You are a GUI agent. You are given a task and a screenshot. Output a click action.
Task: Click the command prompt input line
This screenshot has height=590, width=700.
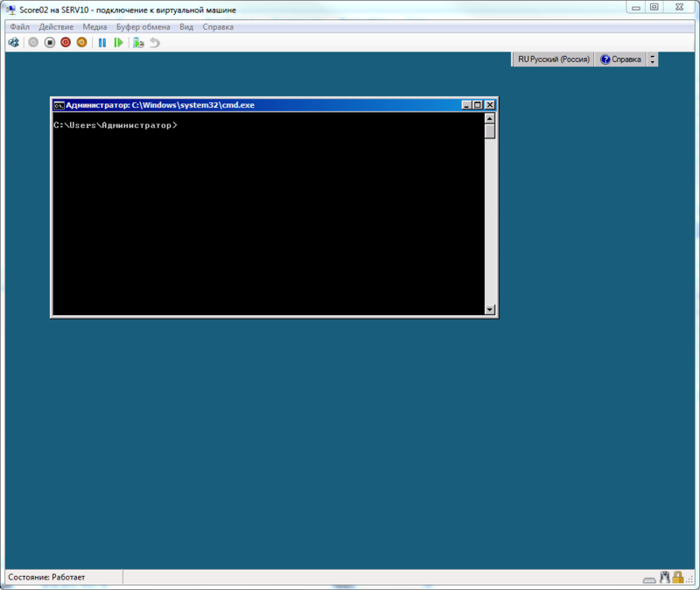(x=184, y=125)
